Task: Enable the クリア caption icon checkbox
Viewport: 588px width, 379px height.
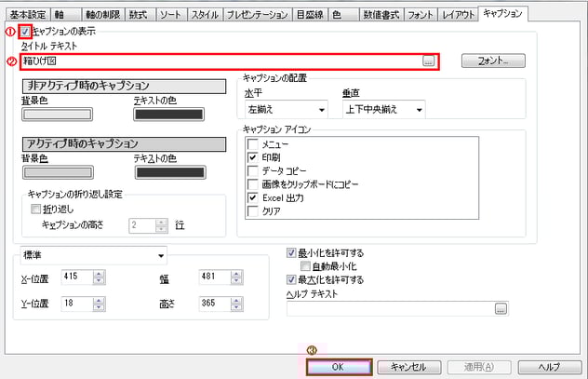Action: [x=253, y=211]
